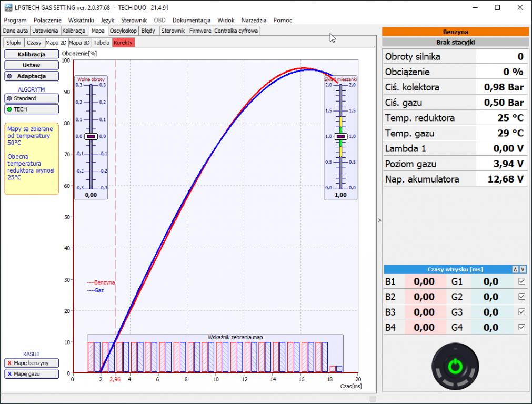The image size is (532, 404).
Task: Open the Pomoc menu
Action: (x=283, y=20)
